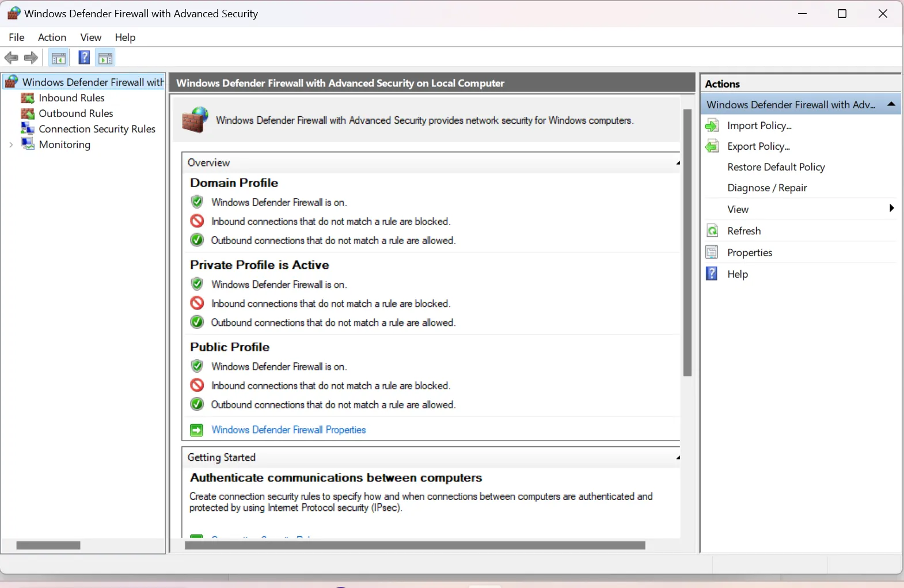The image size is (904, 588).
Task: Toggle Show/Hide Action Pane toolbar icon
Action: 105,58
